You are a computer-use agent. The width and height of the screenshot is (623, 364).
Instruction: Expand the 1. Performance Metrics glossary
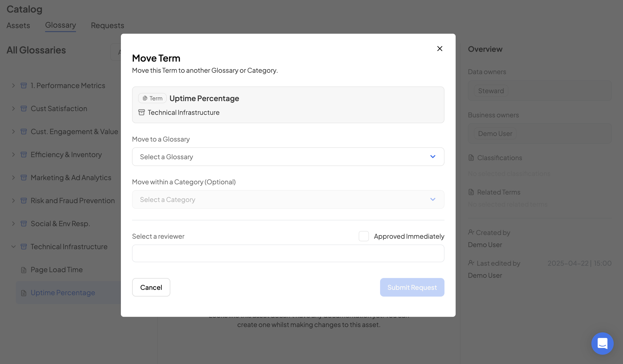(13, 86)
